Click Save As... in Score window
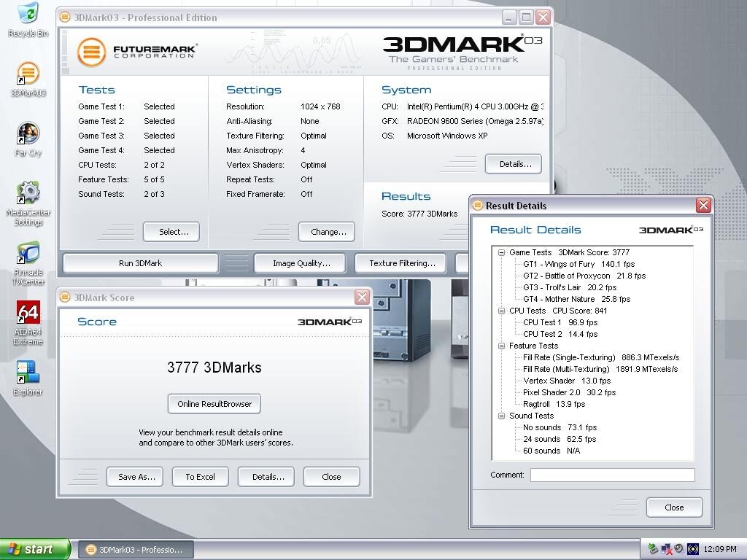Viewport: 747px width, 560px height. (x=135, y=477)
